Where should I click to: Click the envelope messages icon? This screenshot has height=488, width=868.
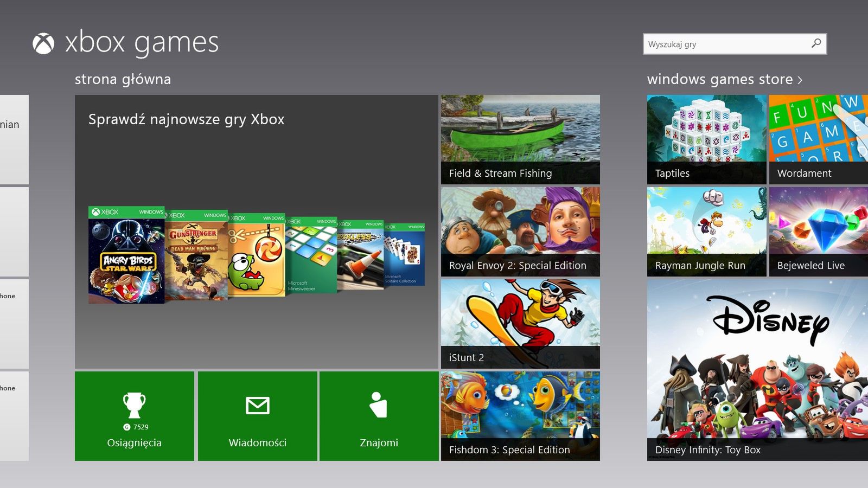[258, 405]
